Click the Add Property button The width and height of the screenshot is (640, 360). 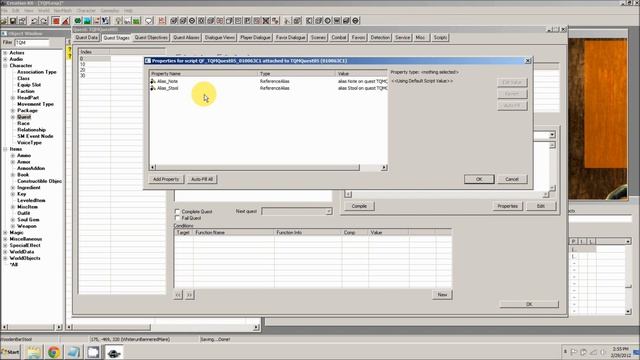[166, 179]
